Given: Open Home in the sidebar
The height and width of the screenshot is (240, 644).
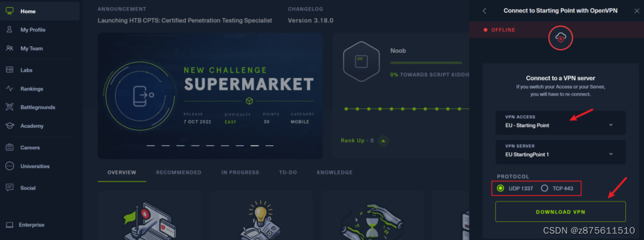Looking at the screenshot, I should click(40, 11).
